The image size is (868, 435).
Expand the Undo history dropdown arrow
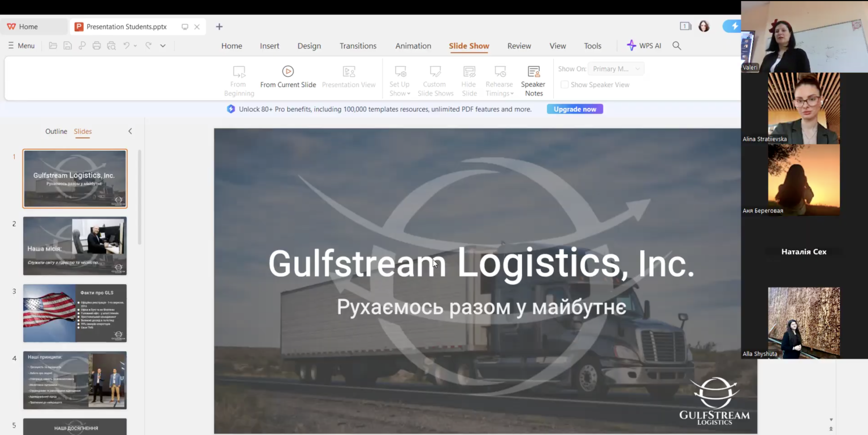(x=135, y=46)
